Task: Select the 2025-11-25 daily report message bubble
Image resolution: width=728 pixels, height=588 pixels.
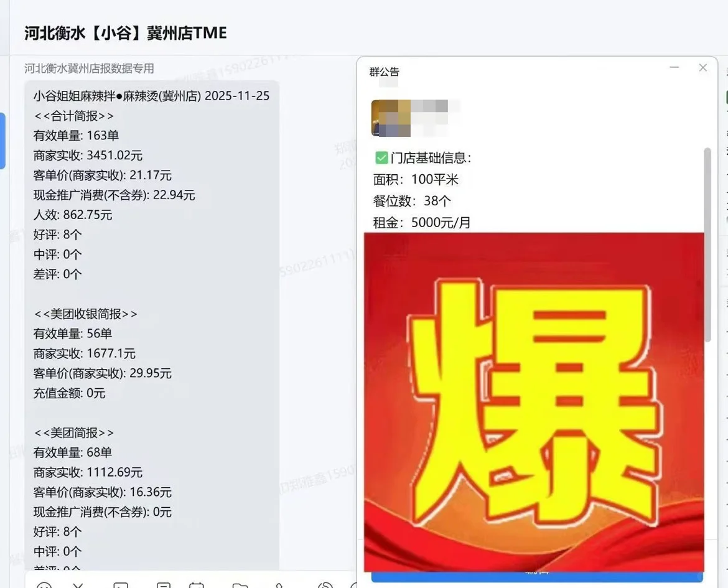Action: point(152,325)
